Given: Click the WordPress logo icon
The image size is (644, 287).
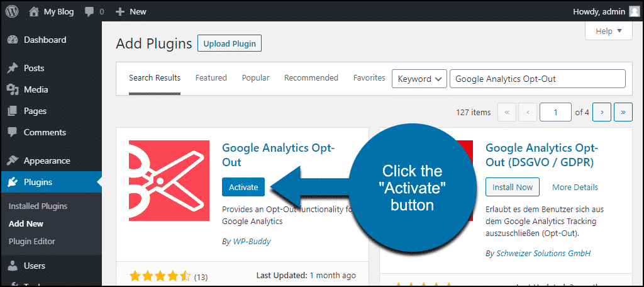Looking at the screenshot, I should click(x=12, y=12).
